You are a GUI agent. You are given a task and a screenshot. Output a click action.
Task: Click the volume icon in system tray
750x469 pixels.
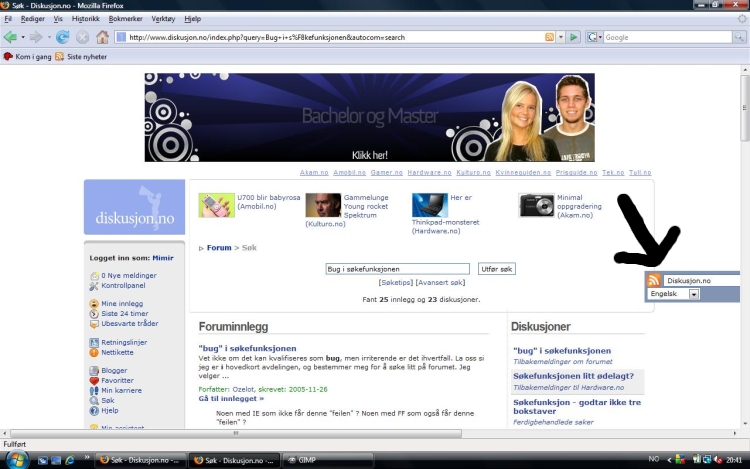717,460
